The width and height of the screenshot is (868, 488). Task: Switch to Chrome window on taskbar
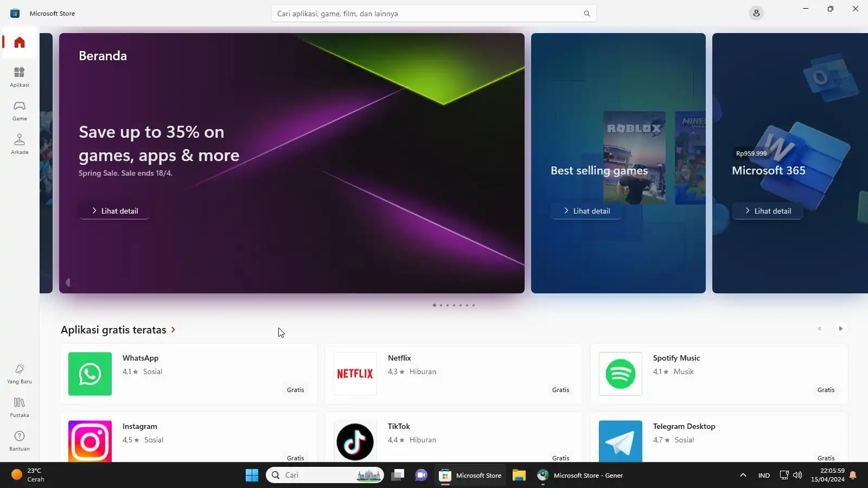pyautogui.click(x=580, y=476)
